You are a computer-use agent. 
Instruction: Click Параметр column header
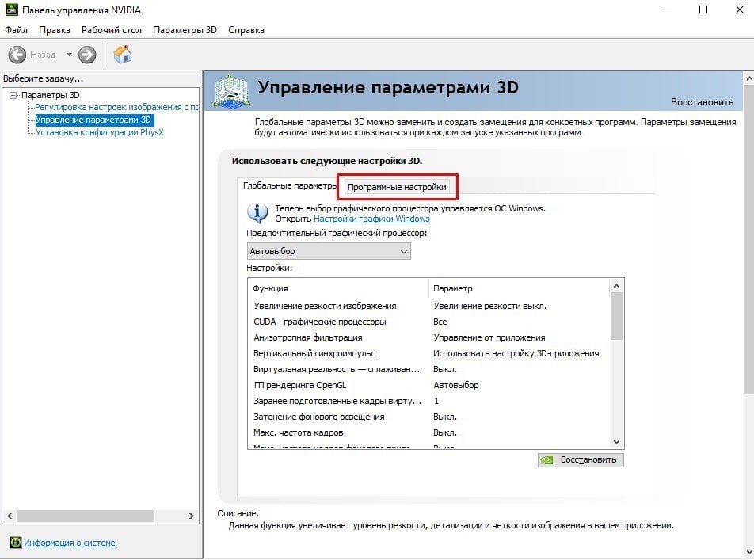point(520,288)
